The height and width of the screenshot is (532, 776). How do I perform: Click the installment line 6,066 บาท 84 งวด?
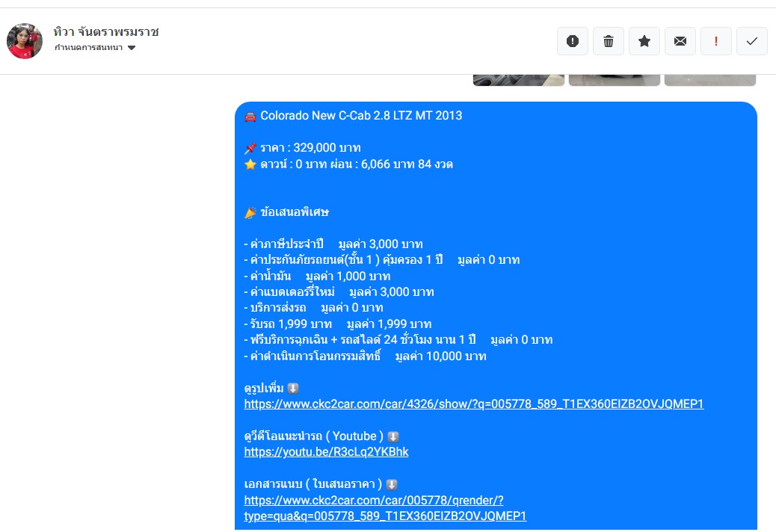tap(348, 164)
